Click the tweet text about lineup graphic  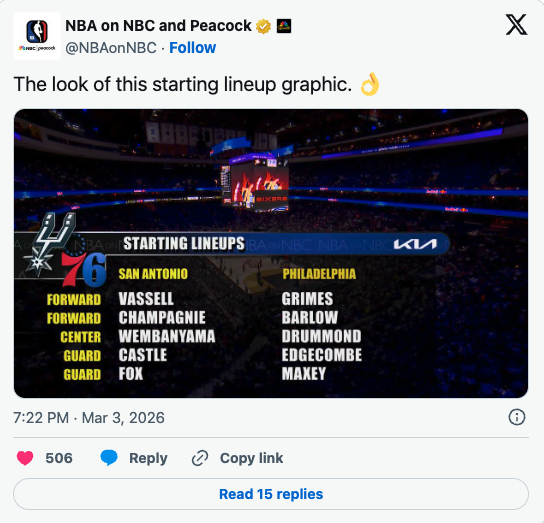click(x=183, y=84)
